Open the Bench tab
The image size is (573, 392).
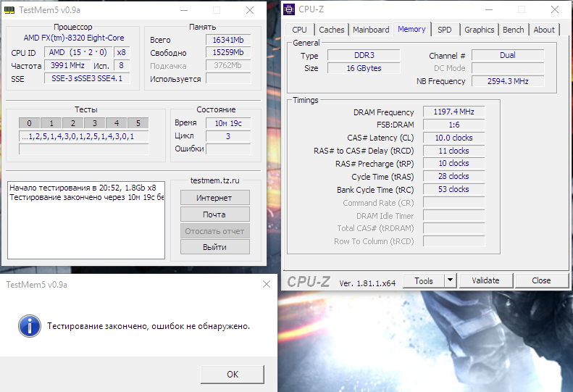(x=513, y=30)
